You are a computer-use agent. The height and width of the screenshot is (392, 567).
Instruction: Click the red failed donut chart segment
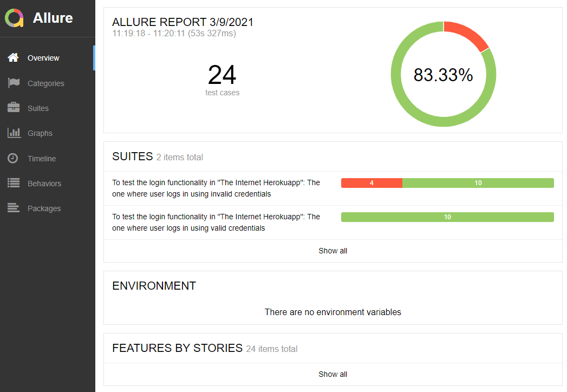pyautogui.click(x=467, y=34)
